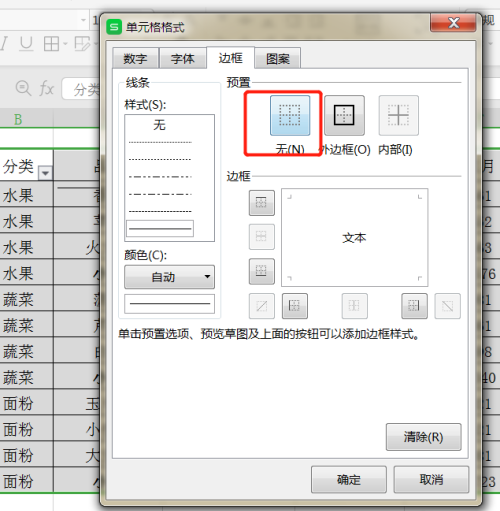Choose the solid line style
This screenshot has width=500, height=511.
coord(160,229)
